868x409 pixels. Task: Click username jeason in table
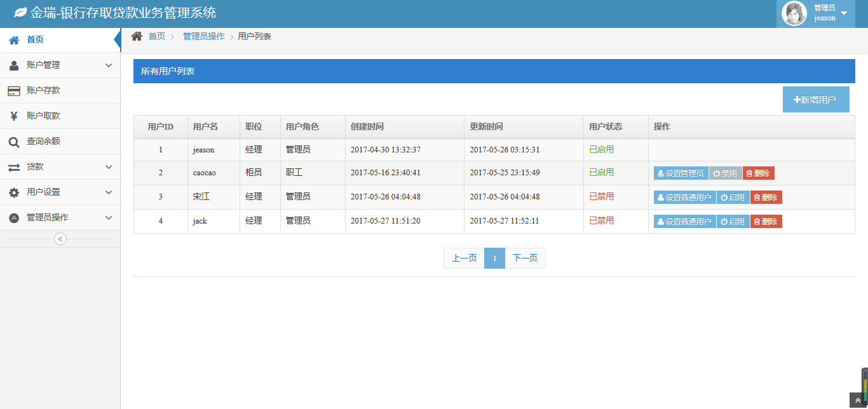tap(204, 150)
